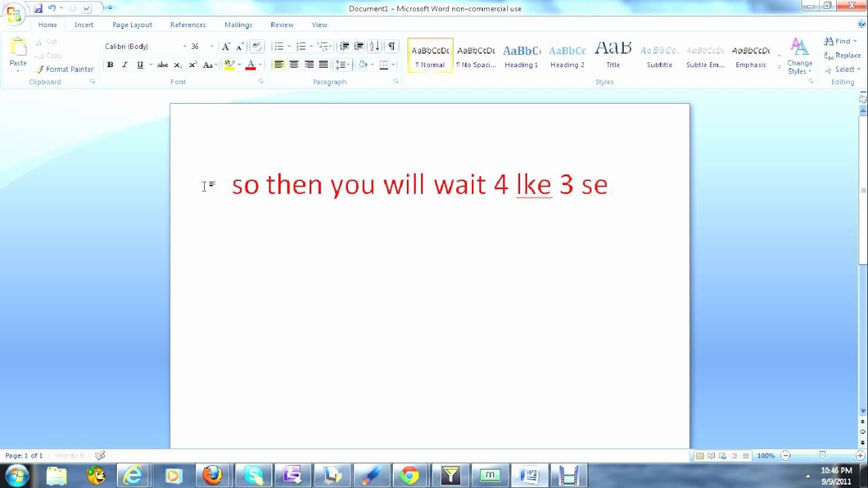Launch Google Chrome from the taskbar

(x=410, y=476)
